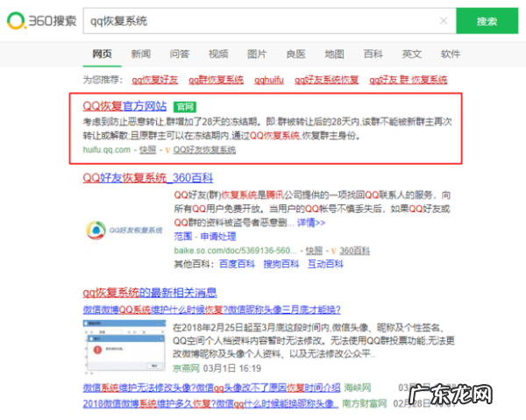
Task: Click the 海峡网 source label
Action: 358,388
